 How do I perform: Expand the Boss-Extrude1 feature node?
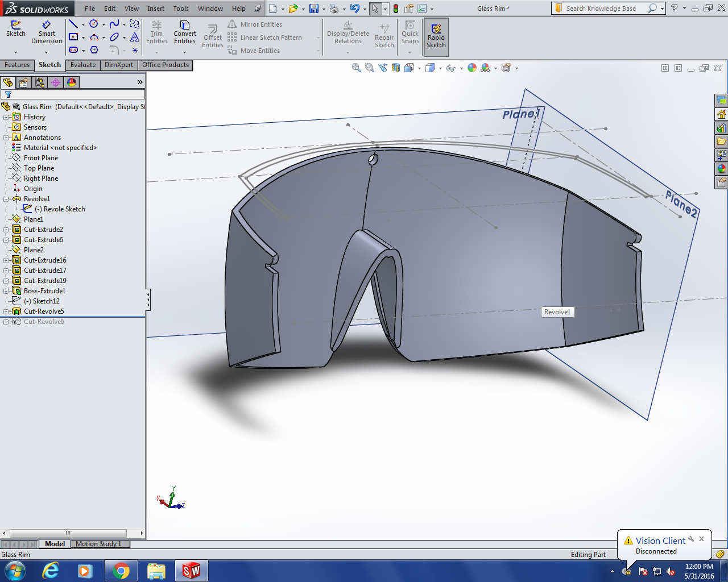tap(6, 291)
